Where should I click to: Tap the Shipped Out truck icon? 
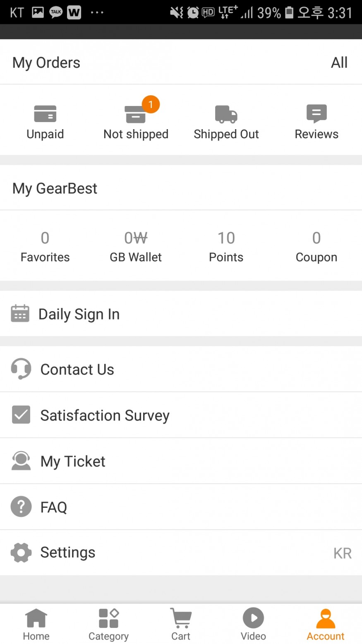(226, 114)
